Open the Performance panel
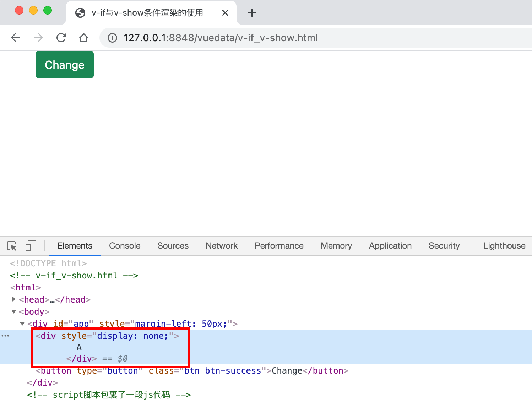 279,246
